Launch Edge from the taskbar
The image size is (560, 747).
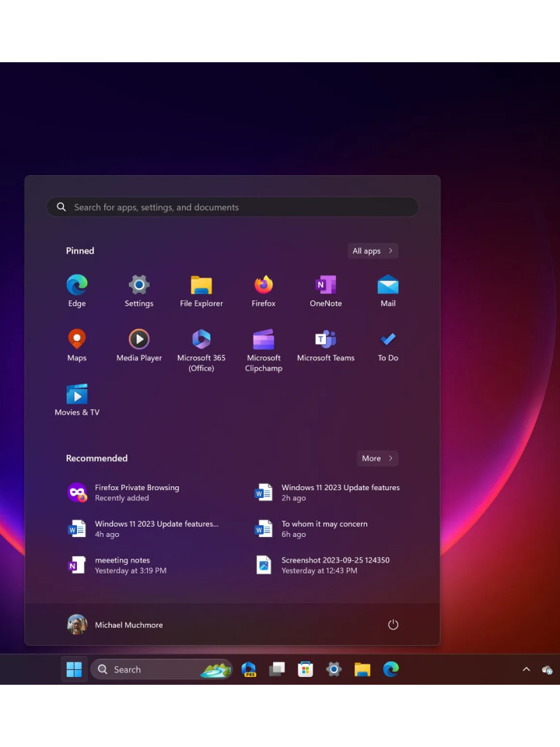[x=391, y=669]
